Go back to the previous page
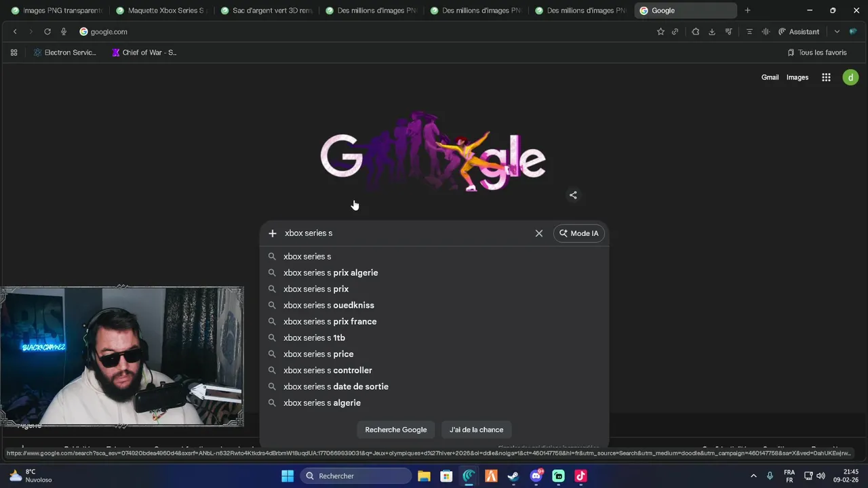 coord(15,32)
